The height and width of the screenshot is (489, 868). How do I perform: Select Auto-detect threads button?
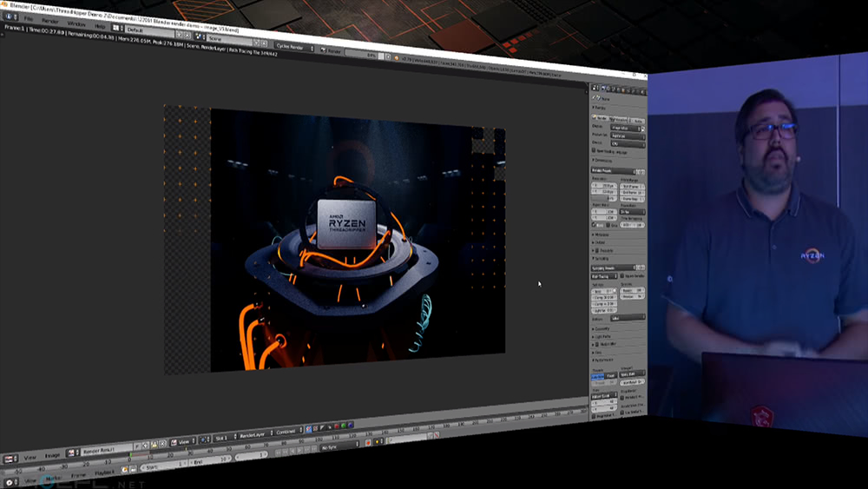pyautogui.click(x=597, y=376)
